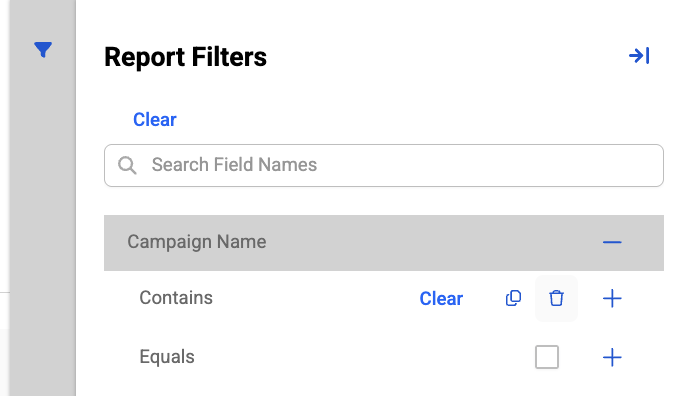Clear the Contains filter value
This screenshot has height=396, width=692.
pyautogui.click(x=441, y=299)
